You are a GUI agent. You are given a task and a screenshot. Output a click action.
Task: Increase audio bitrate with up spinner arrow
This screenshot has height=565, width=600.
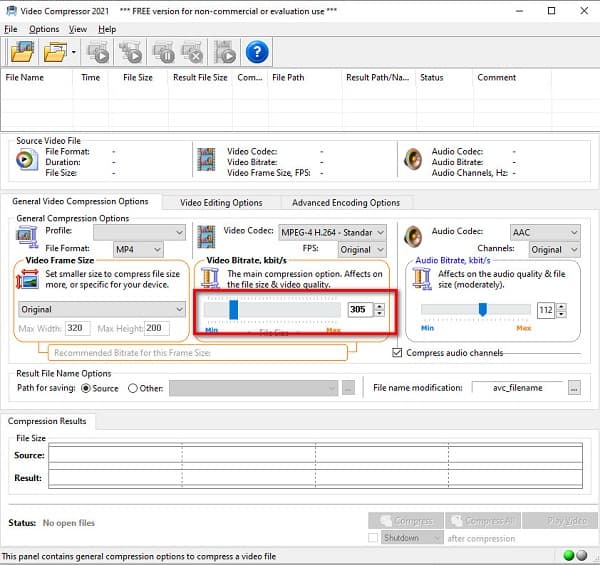pos(561,306)
